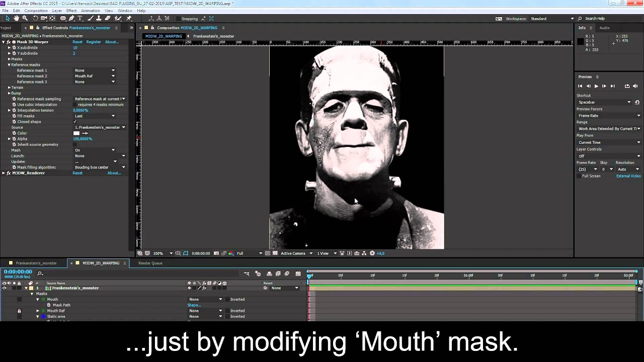644x362 pixels.
Task: Expand the Terrain property group
Action: click(9, 87)
